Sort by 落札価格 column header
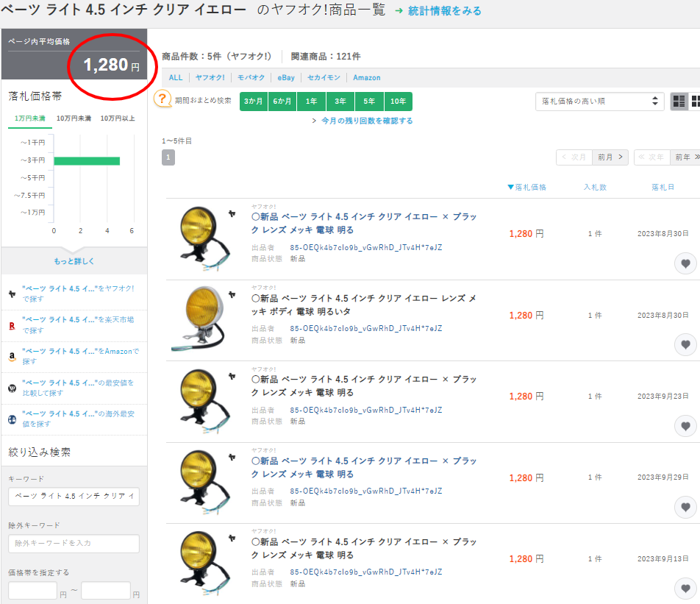 (527, 187)
